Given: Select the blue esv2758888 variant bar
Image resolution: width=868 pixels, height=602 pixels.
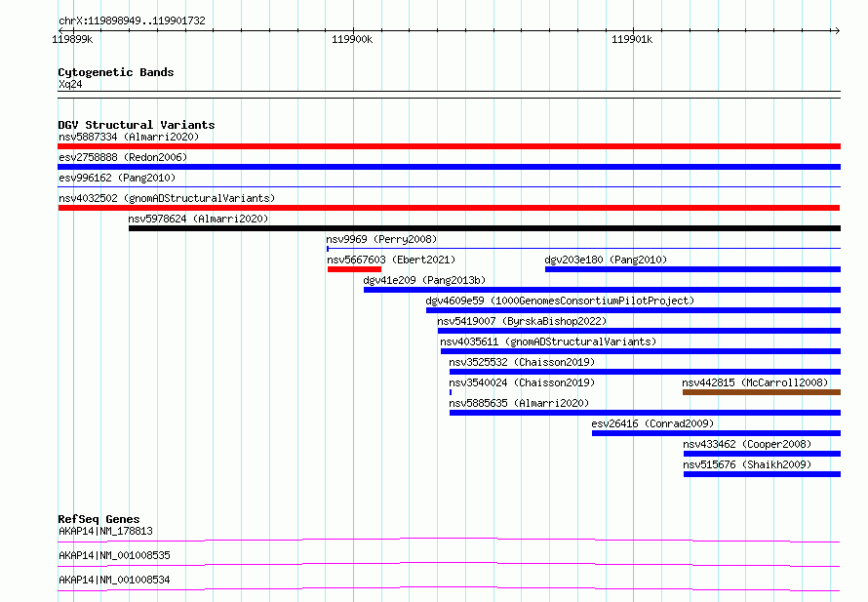Looking at the screenshot, I should (x=449, y=167).
